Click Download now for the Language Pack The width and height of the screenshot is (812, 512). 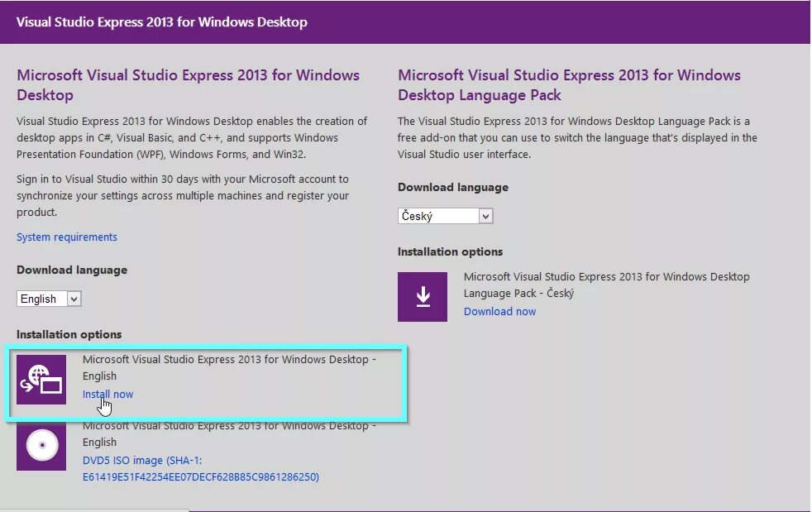tap(499, 312)
